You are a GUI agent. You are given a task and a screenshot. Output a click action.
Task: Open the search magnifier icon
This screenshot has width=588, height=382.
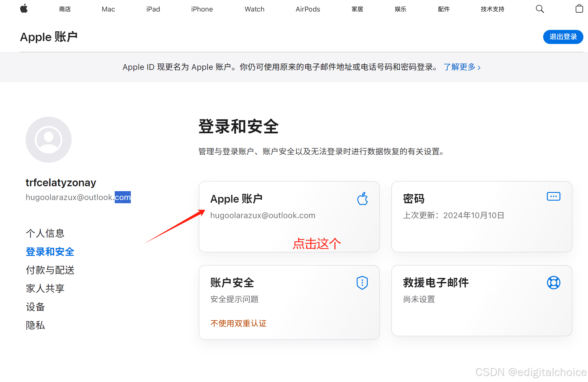pyautogui.click(x=540, y=9)
